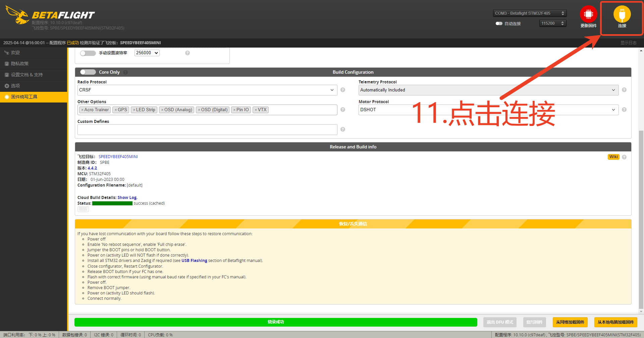644x338 pixels.
Task: Click the 'Release and Build info' header
Action: 353,147
